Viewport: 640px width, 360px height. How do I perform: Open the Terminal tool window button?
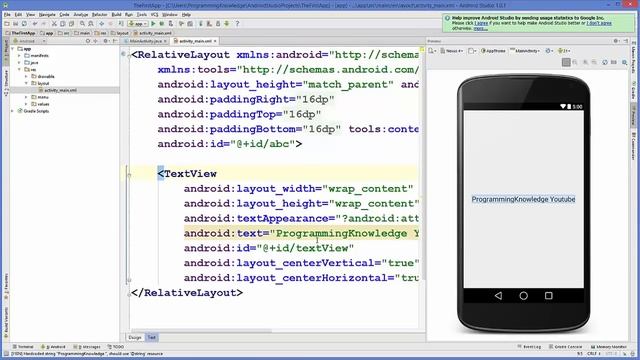(x=23, y=347)
